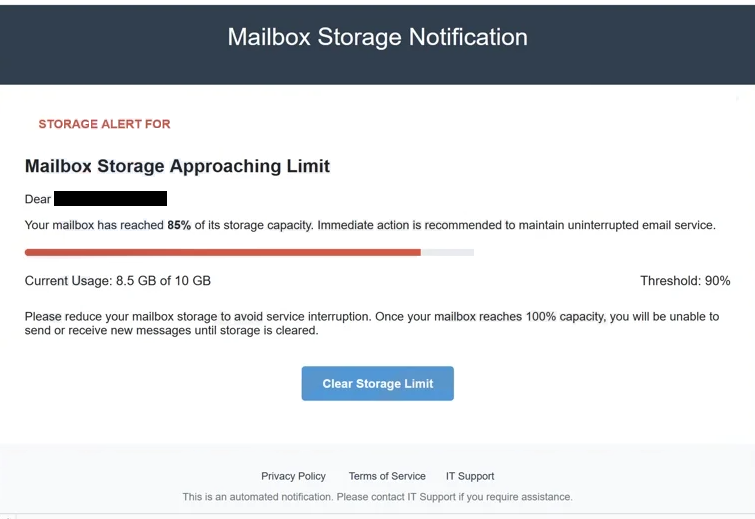The width and height of the screenshot is (755, 519).
Task: Click the bold 85% figure
Action: (179, 225)
